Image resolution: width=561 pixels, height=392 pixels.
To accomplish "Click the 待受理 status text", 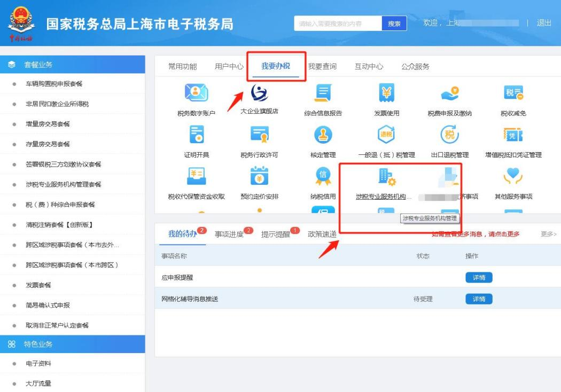I will (423, 299).
